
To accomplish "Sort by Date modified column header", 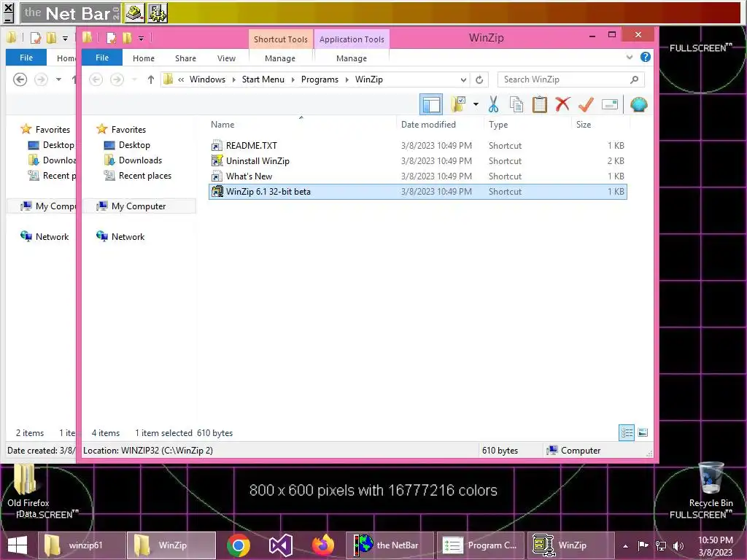I will pyautogui.click(x=428, y=124).
